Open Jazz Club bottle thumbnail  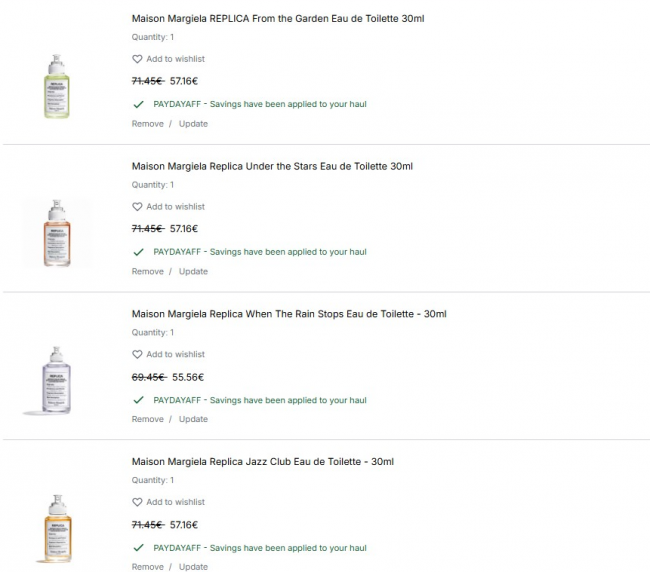(x=57, y=528)
